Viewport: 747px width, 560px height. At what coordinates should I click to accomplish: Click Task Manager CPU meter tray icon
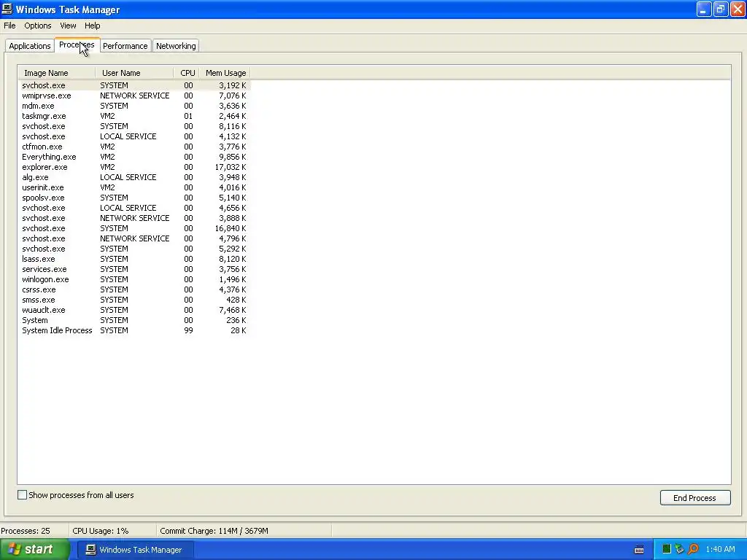click(x=667, y=549)
